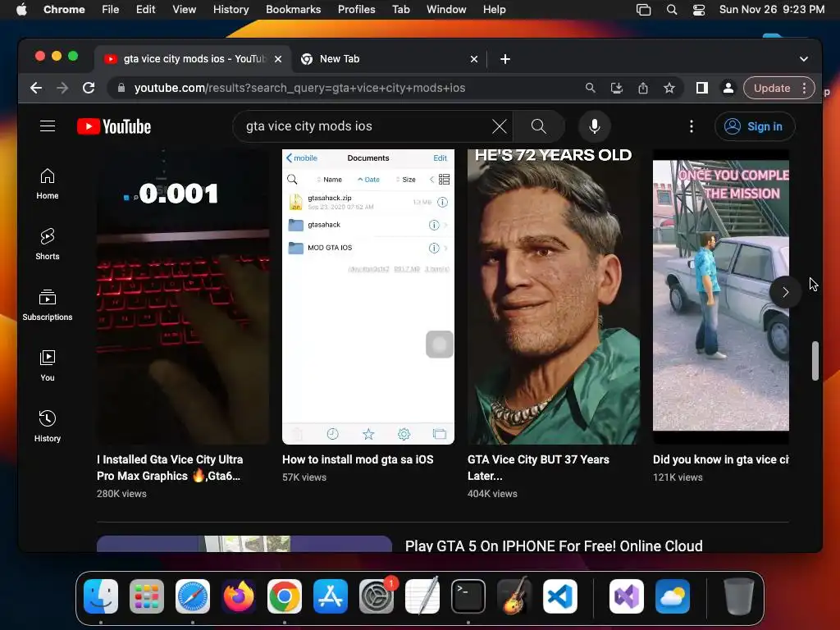The width and height of the screenshot is (840, 630).
Task: Open Shorts in sidebar
Action: point(47,244)
